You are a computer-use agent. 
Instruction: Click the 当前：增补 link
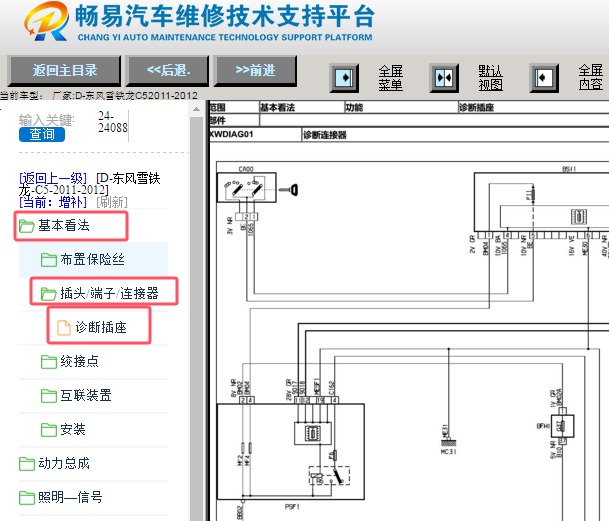[x=53, y=202]
